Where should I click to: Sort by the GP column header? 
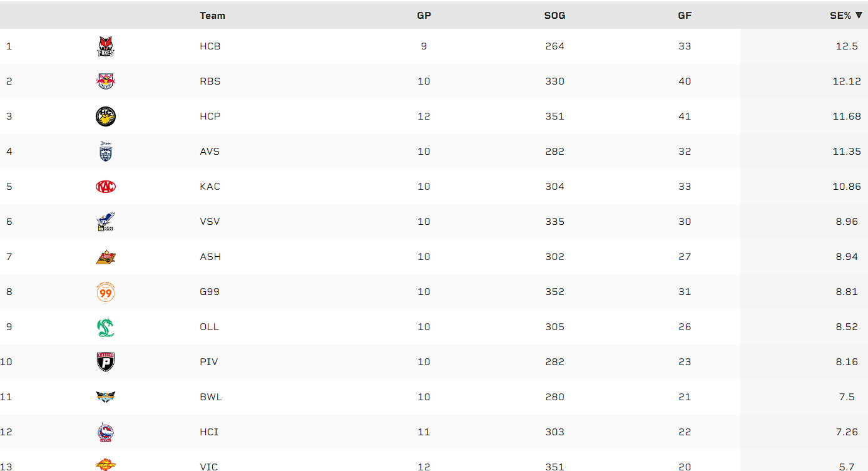424,16
